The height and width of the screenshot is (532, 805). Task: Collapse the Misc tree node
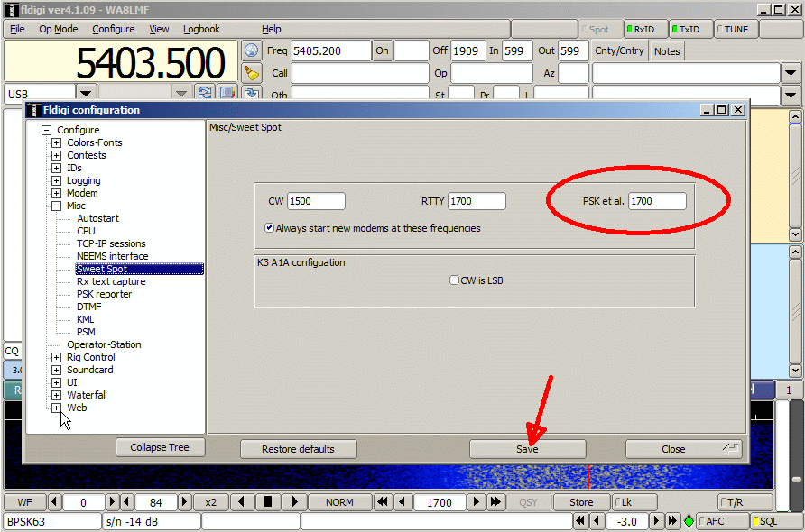click(57, 206)
